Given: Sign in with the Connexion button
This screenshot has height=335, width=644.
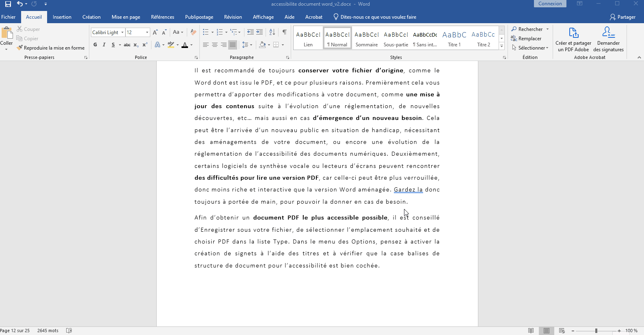Looking at the screenshot, I should [x=550, y=4].
